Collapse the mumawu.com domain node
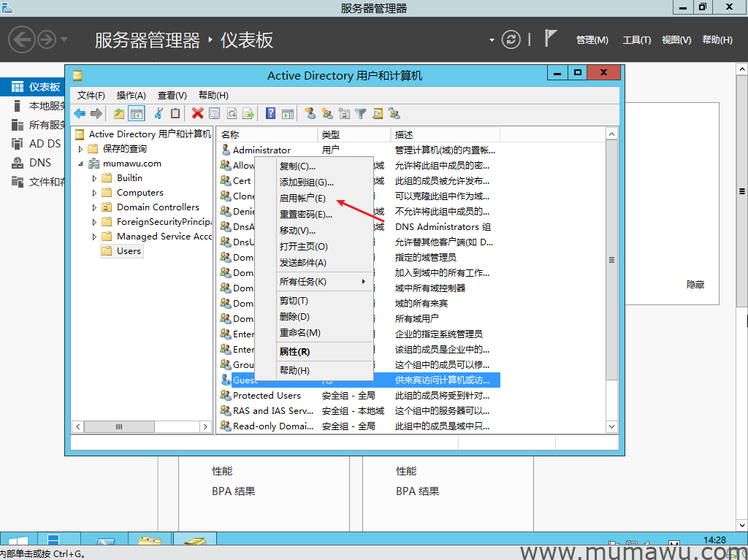 (80, 164)
